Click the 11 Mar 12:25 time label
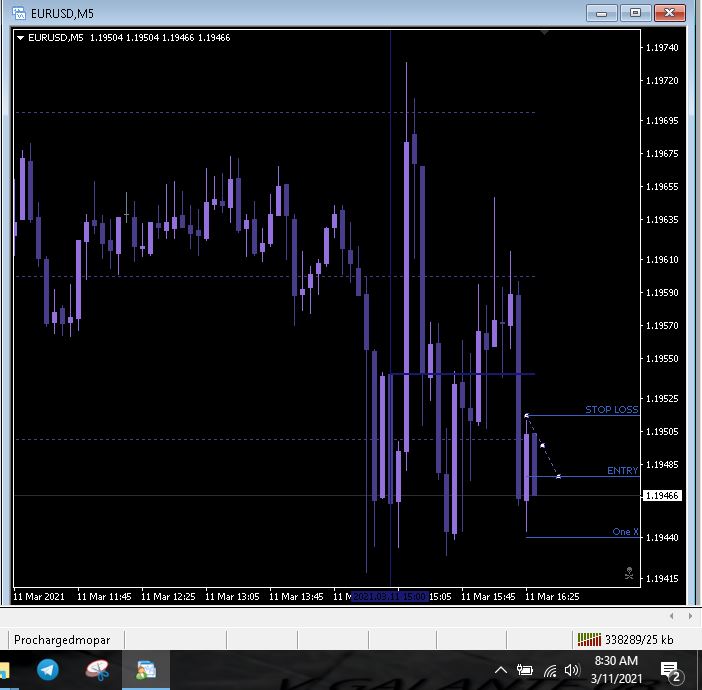This screenshot has width=702, height=690. pos(168,596)
